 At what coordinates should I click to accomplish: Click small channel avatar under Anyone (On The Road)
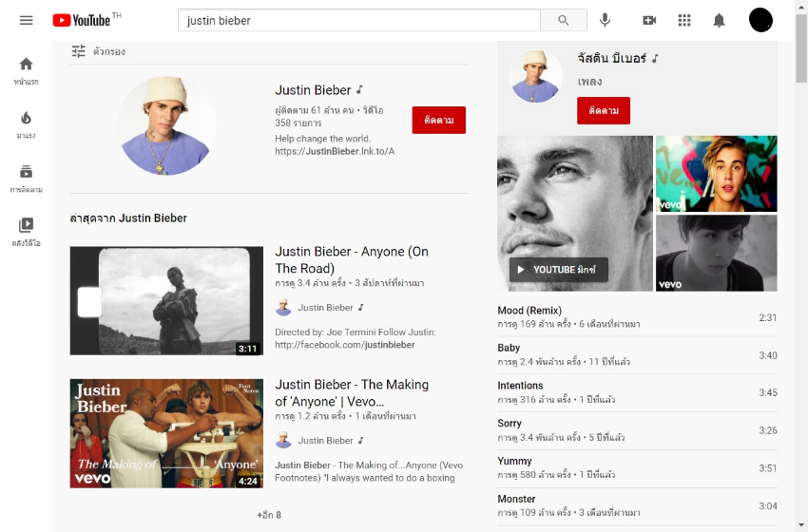tap(283, 308)
